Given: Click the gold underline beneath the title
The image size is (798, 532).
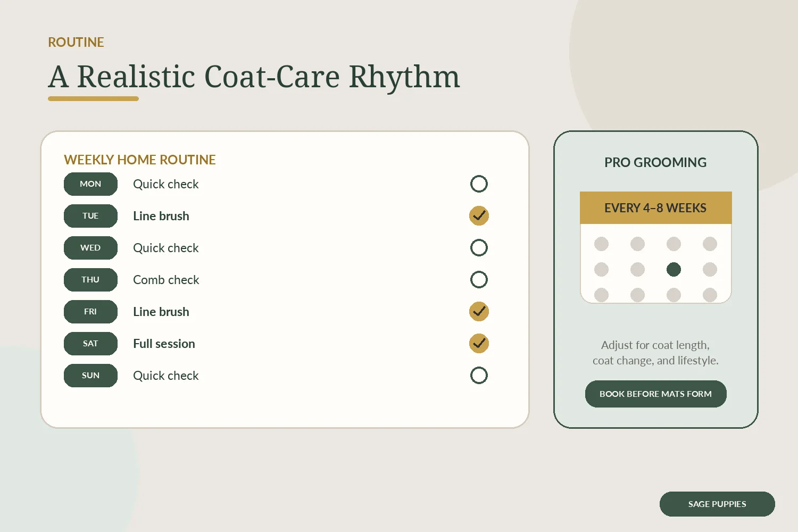Looking at the screenshot, I should coord(93,98).
